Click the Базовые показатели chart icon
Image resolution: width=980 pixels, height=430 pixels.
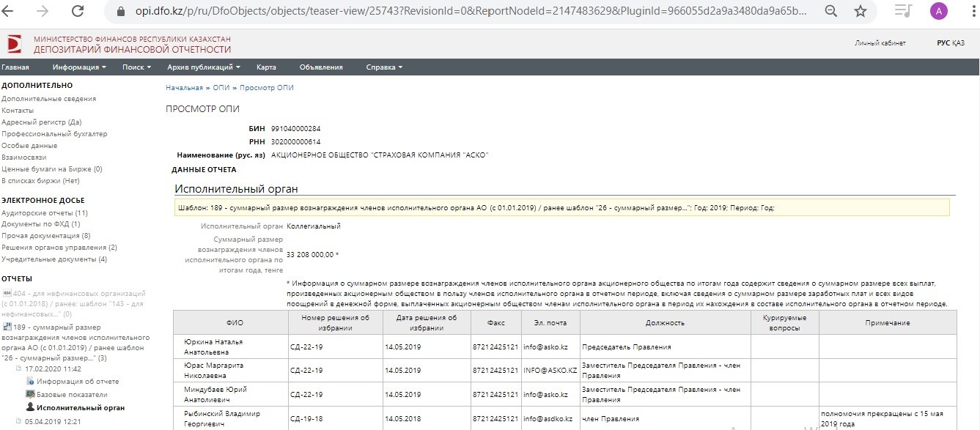click(30, 394)
